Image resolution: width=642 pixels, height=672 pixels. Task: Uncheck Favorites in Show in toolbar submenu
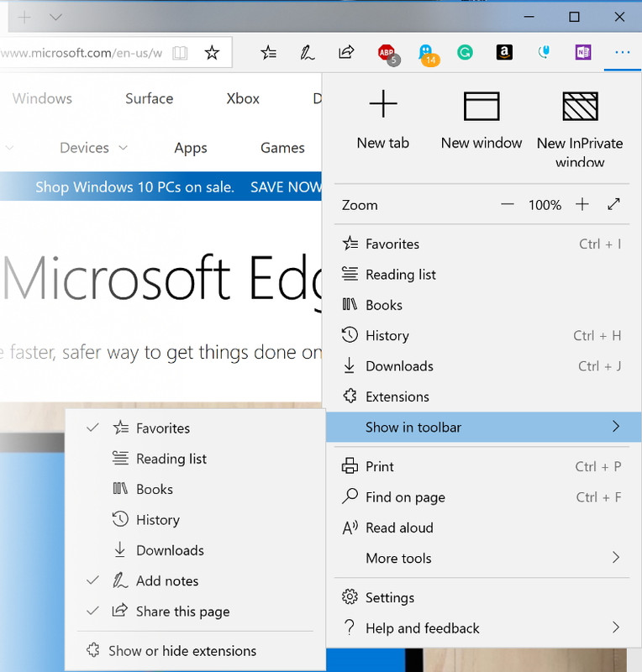click(195, 428)
